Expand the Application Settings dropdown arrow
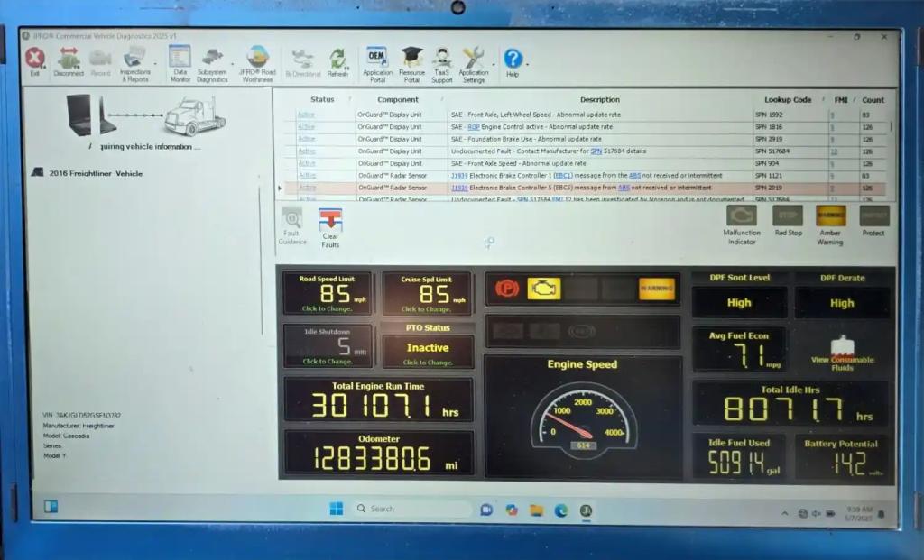The image size is (924, 560). pos(494,65)
